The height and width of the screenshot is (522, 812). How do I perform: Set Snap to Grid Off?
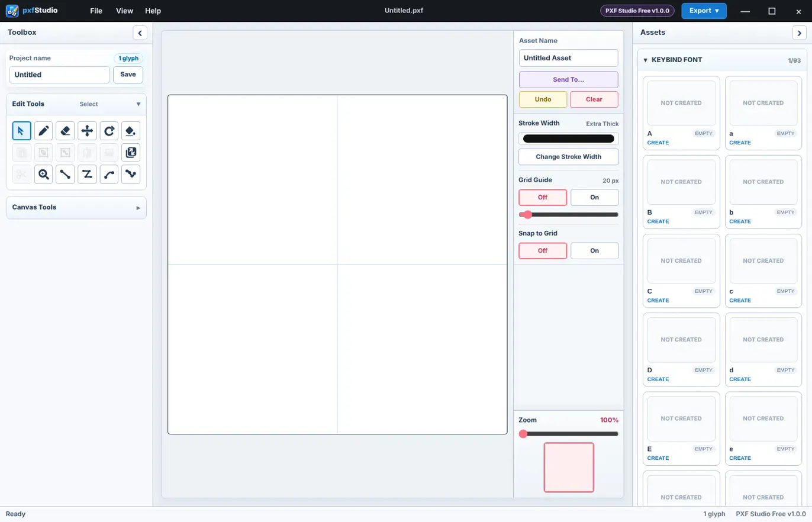point(543,250)
